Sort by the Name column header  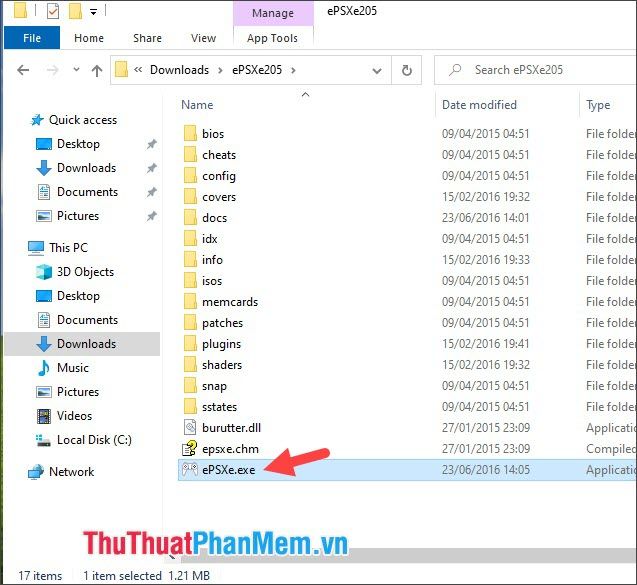(197, 105)
